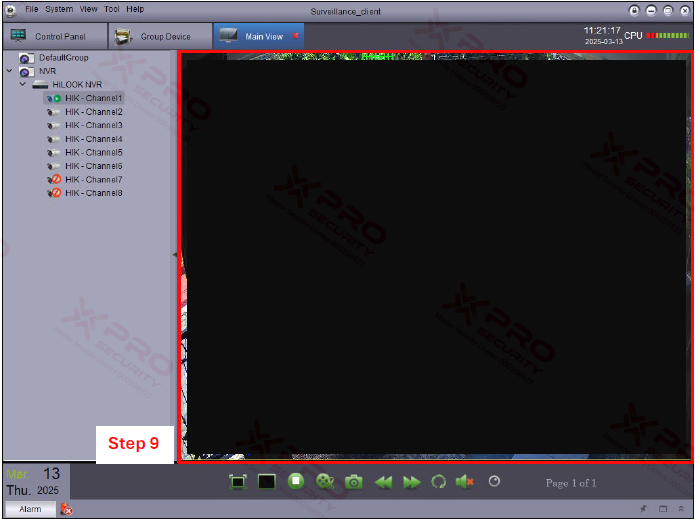Collapse the NVR tree node

click(9, 70)
